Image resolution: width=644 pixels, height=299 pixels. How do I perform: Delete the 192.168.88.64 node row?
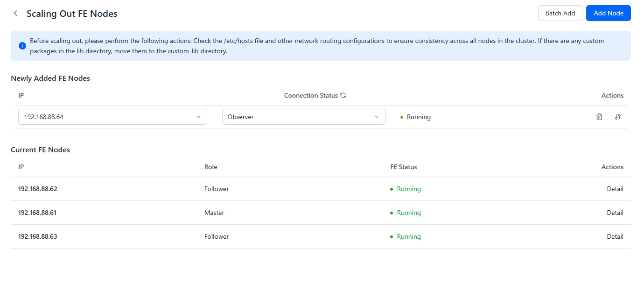coord(599,117)
